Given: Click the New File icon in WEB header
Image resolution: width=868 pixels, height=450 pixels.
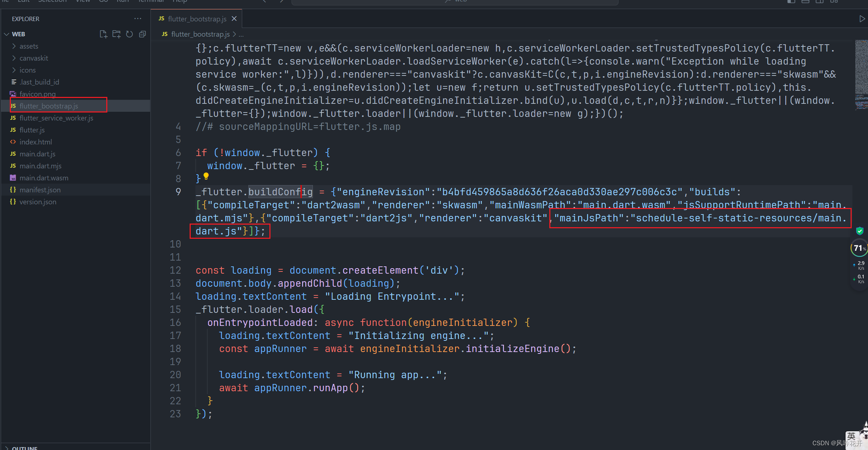Looking at the screenshot, I should 103,34.
